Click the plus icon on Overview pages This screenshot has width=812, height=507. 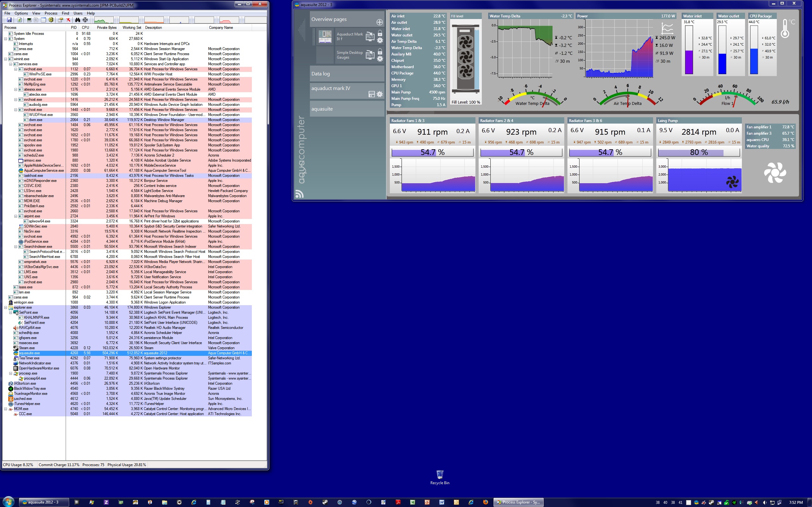[379, 22]
